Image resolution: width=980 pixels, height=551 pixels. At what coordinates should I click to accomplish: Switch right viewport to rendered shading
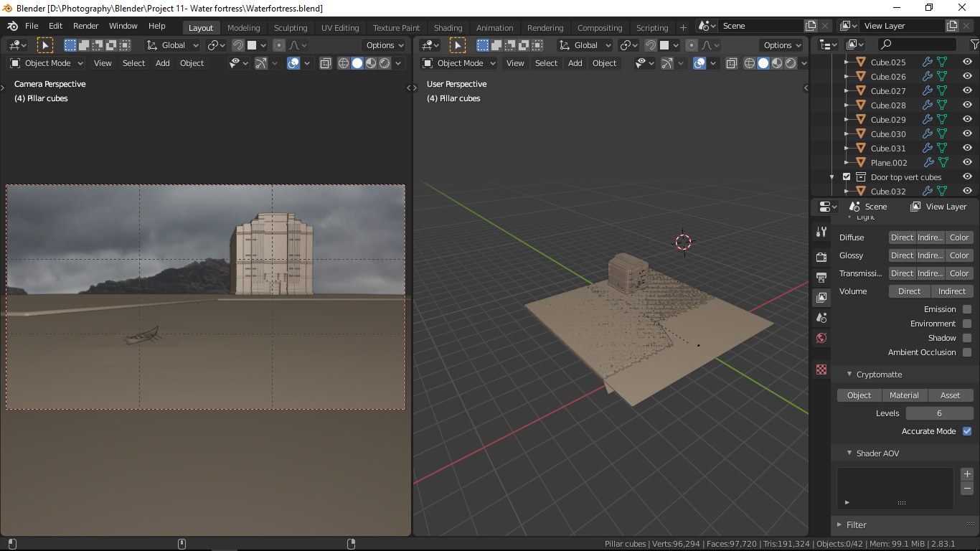click(x=790, y=63)
